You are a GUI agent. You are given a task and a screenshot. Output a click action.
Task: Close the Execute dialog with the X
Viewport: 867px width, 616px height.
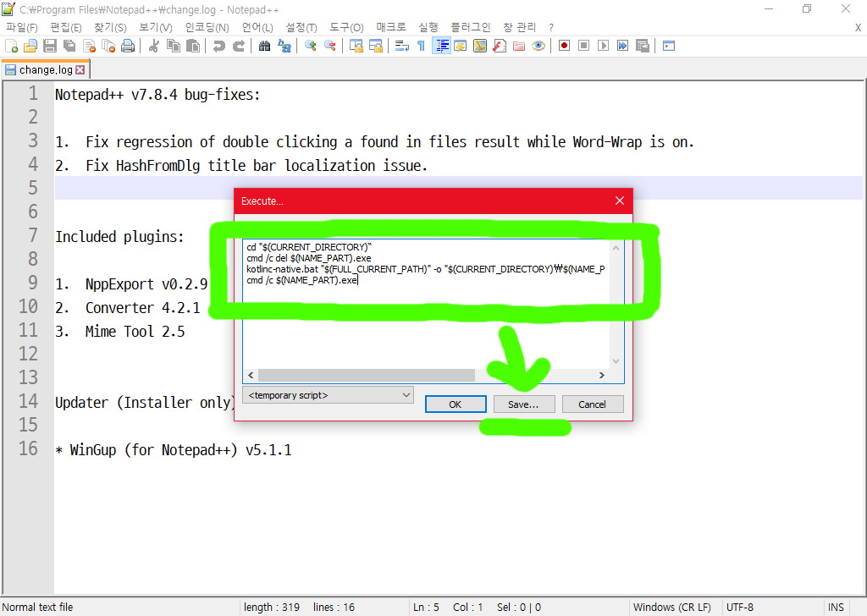click(620, 201)
